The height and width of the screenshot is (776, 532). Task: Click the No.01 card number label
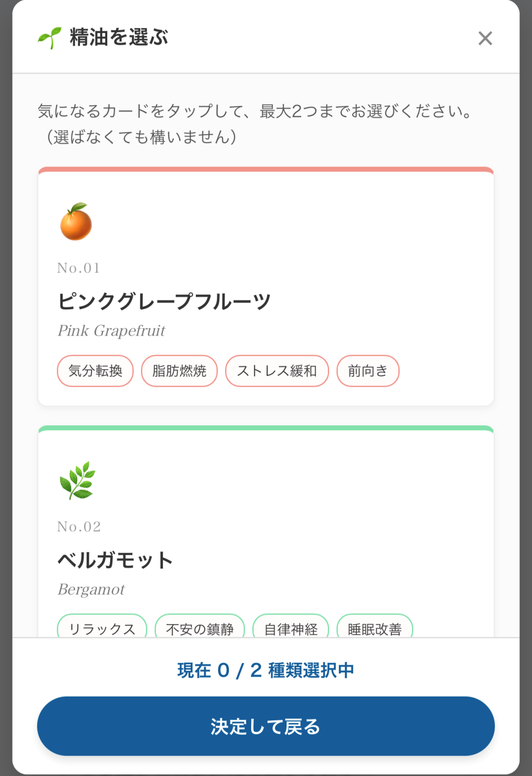click(79, 268)
